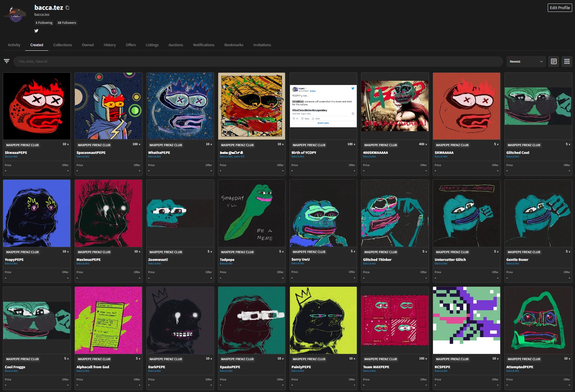View the 10 Followers list
Image resolution: width=575 pixels, height=392 pixels.
pos(67,23)
